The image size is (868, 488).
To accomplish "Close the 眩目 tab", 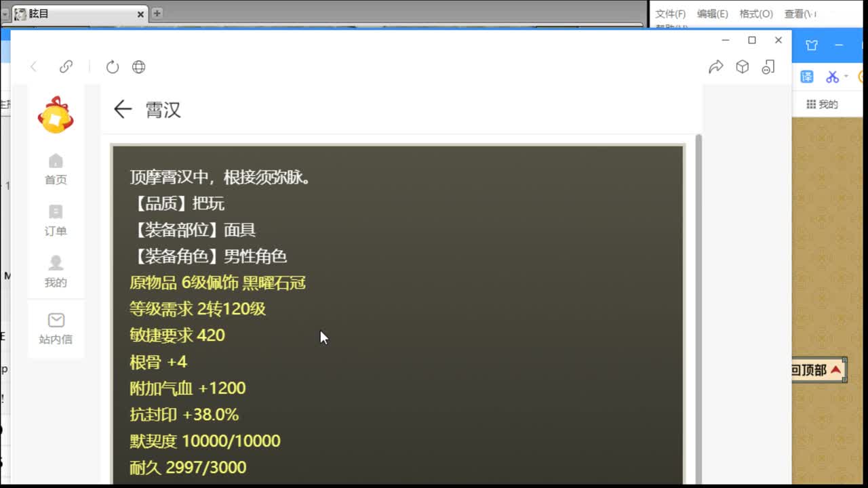I will [x=141, y=14].
